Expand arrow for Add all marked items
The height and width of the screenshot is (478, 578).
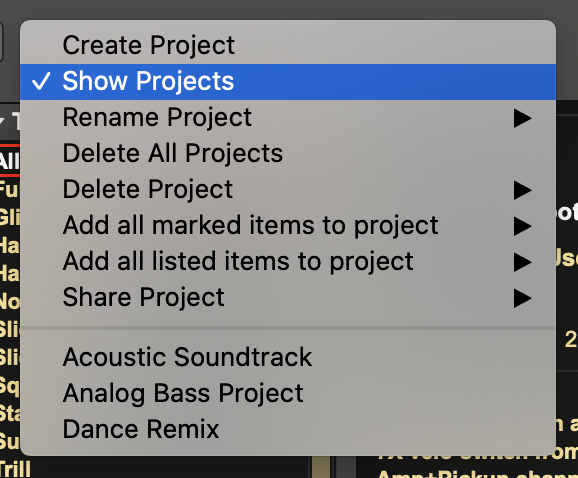click(x=522, y=226)
